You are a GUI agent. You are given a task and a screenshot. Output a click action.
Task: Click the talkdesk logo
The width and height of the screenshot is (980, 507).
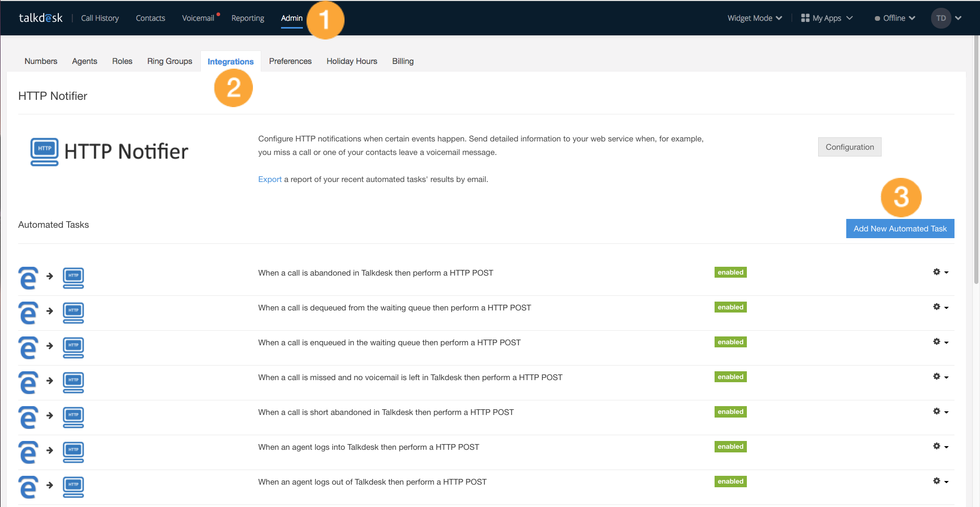click(41, 17)
